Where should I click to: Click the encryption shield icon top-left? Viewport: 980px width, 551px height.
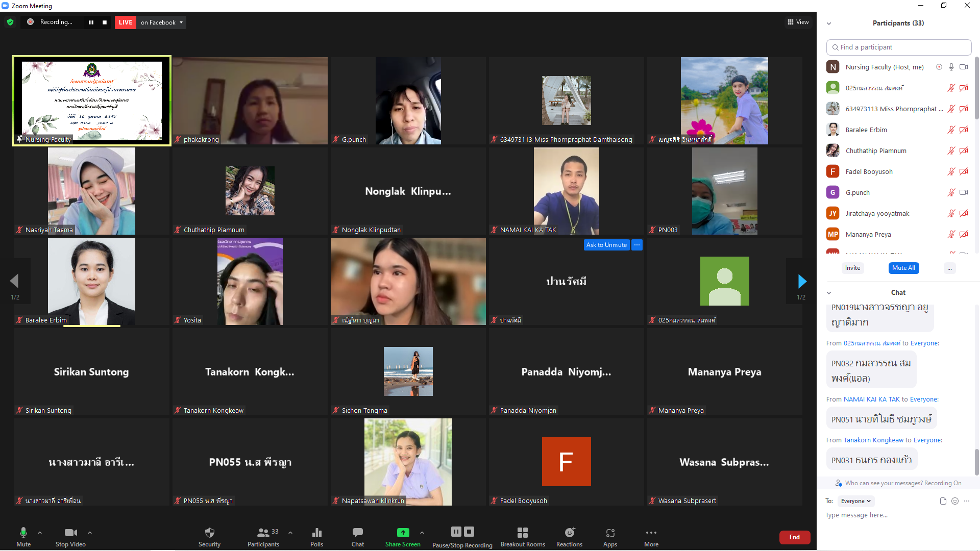[x=10, y=22]
